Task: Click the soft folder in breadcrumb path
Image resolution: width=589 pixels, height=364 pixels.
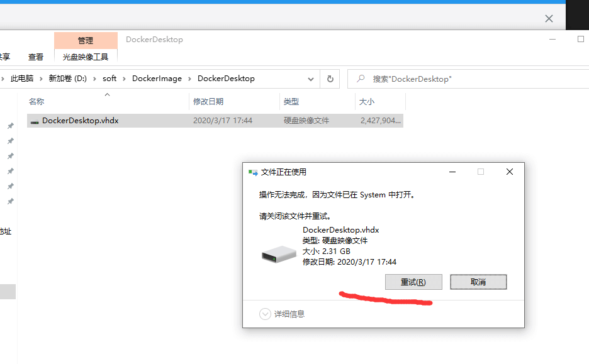Action: coord(109,79)
